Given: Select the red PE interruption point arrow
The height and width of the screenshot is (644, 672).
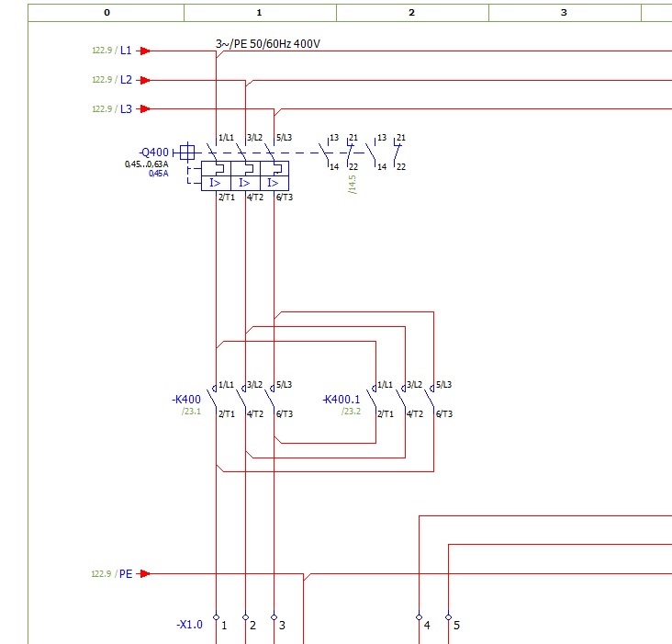Looking at the screenshot, I should [x=145, y=573].
